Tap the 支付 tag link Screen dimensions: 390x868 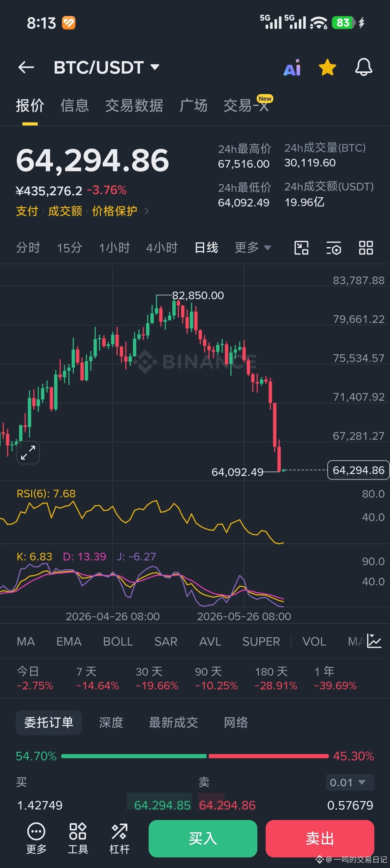pyautogui.click(x=27, y=211)
